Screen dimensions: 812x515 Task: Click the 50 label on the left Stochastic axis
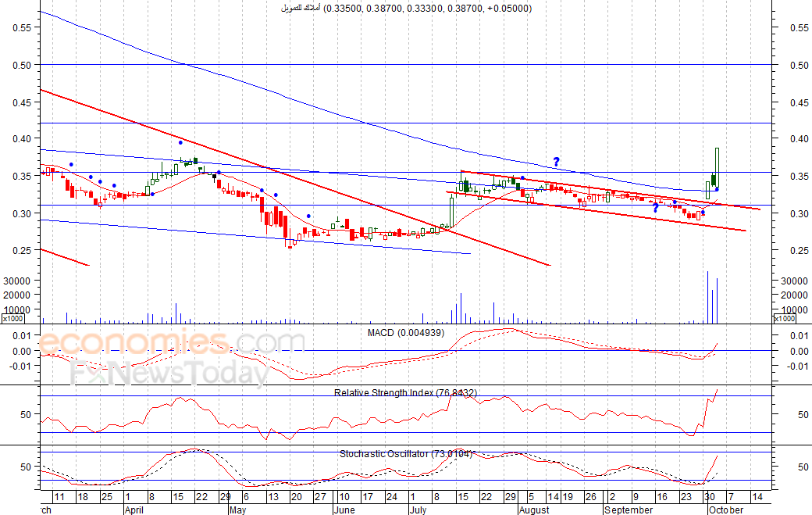pos(26,467)
